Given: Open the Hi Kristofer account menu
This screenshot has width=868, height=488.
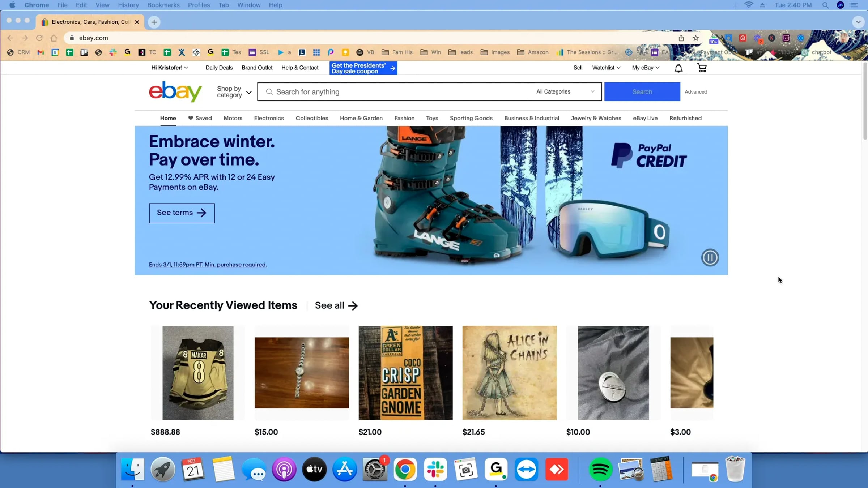Looking at the screenshot, I should coord(170,68).
